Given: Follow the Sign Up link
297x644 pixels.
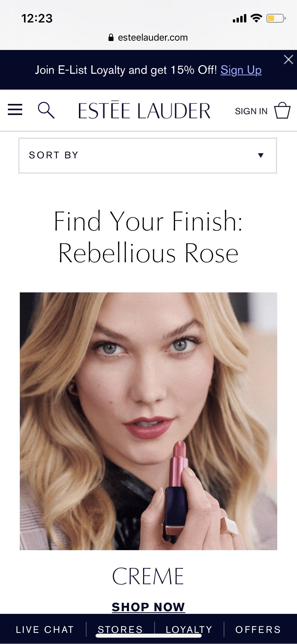Looking at the screenshot, I should 241,70.
